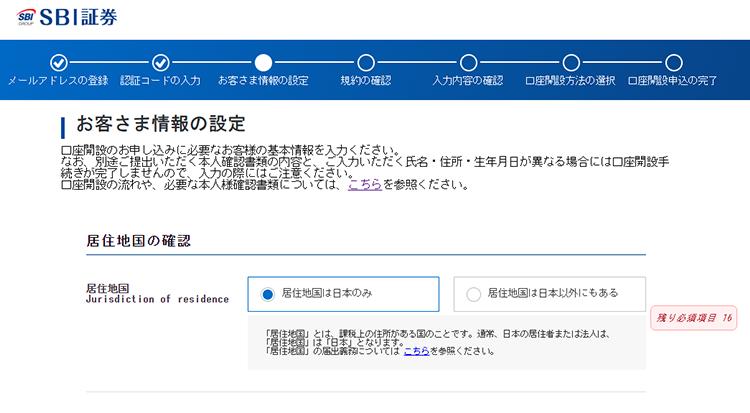Click the 残り必須項目 16 badge

(693, 318)
